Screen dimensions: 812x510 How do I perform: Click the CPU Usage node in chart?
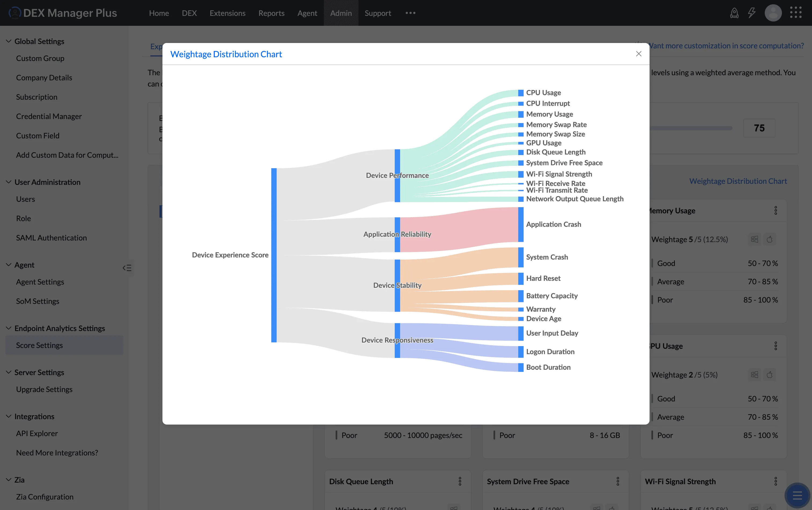521,93
